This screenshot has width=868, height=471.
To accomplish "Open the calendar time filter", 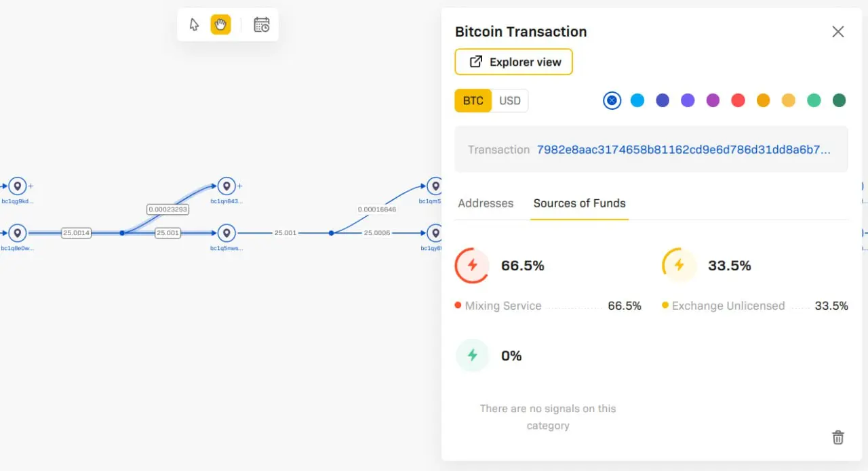I will click(x=261, y=25).
